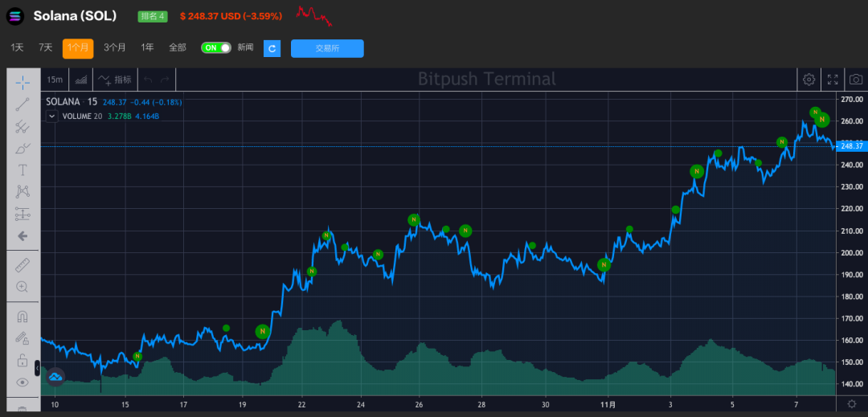Click the 248.37 current price axis label

(851, 146)
